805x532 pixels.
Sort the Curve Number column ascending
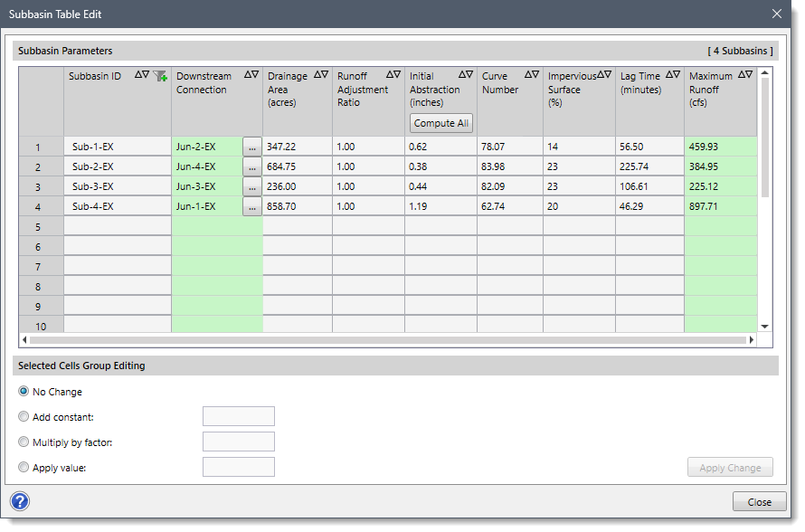point(528,76)
